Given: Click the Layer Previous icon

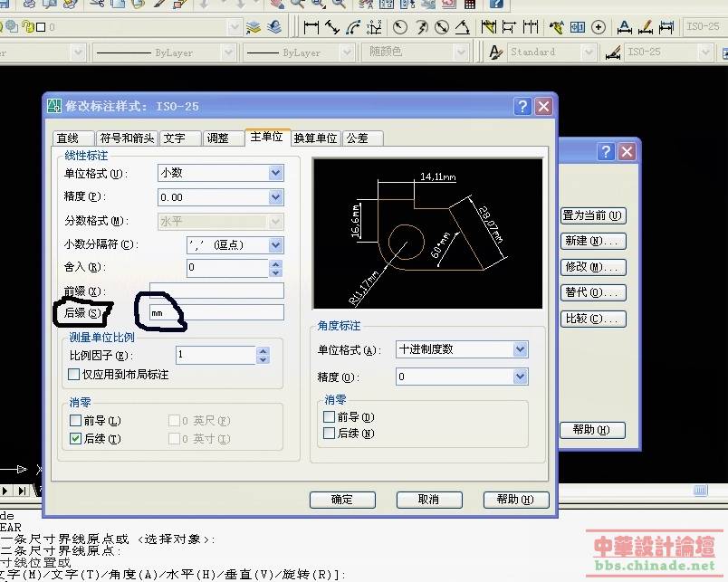Looking at the screenshot, I should tap(274, 27).
